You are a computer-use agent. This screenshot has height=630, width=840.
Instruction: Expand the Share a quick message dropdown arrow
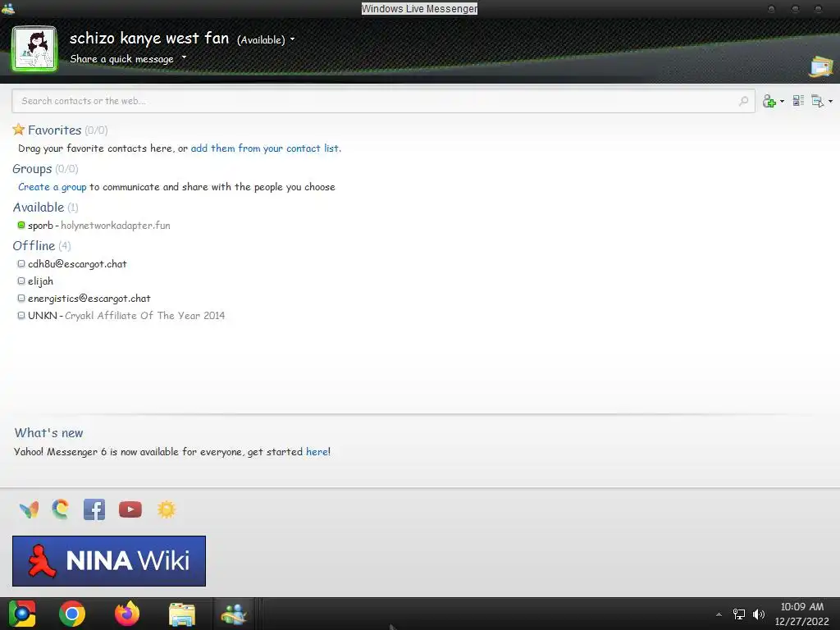click(x=185, y=57)
